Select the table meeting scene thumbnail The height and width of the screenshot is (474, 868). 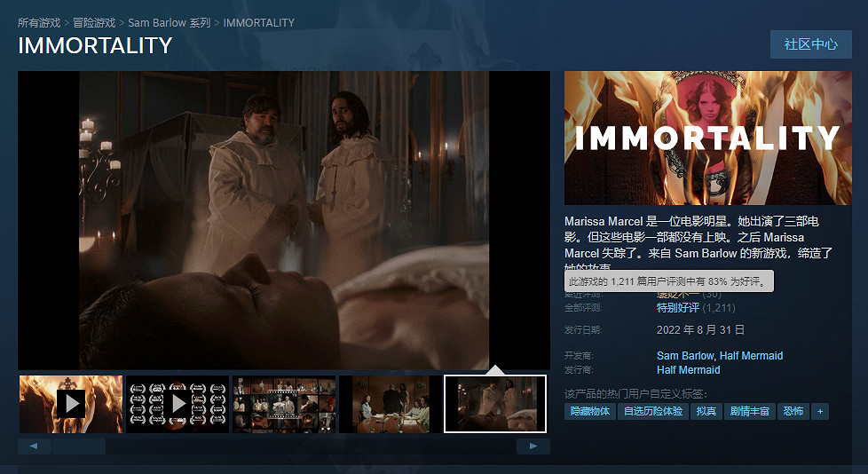coord(390,404)
